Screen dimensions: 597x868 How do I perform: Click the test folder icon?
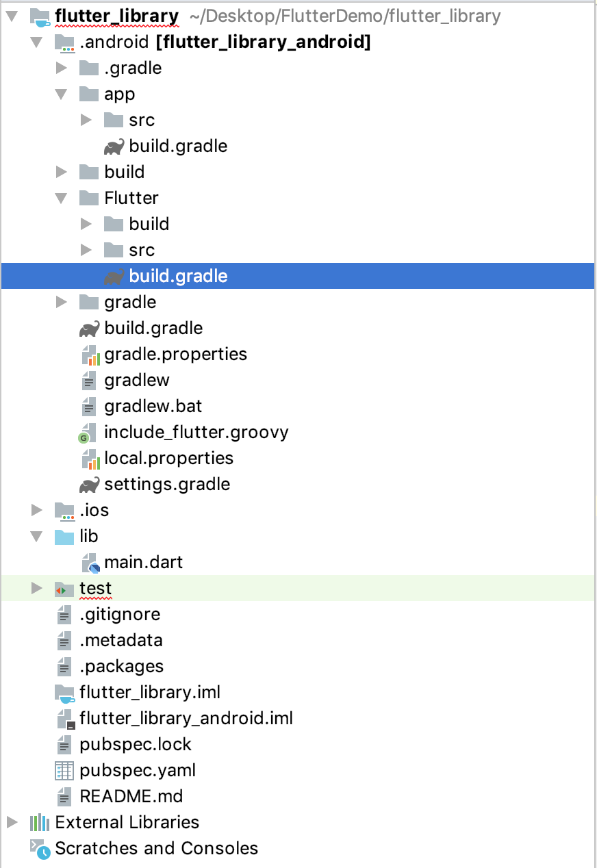pyautogui.click(x=64, y=589)
